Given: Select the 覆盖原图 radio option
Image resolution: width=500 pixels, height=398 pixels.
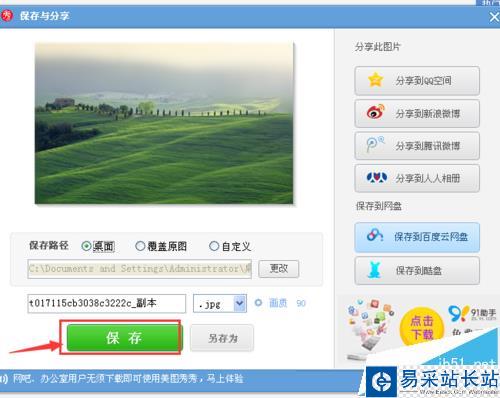Looking at the screenshot, I should click(x=140, y=246).
